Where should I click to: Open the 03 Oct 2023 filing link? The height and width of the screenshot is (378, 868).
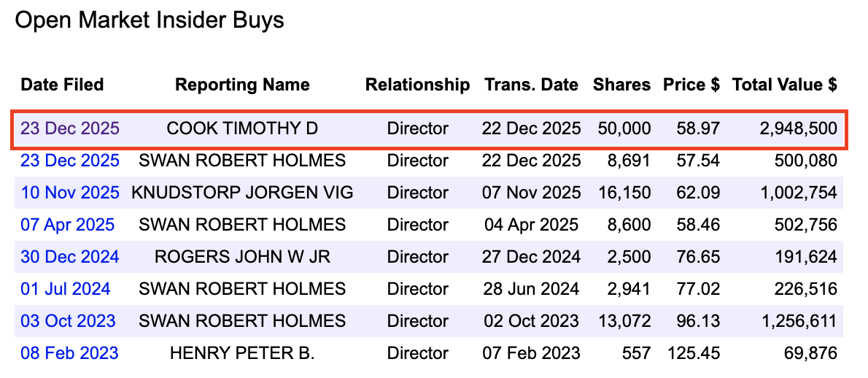point(68,321)
